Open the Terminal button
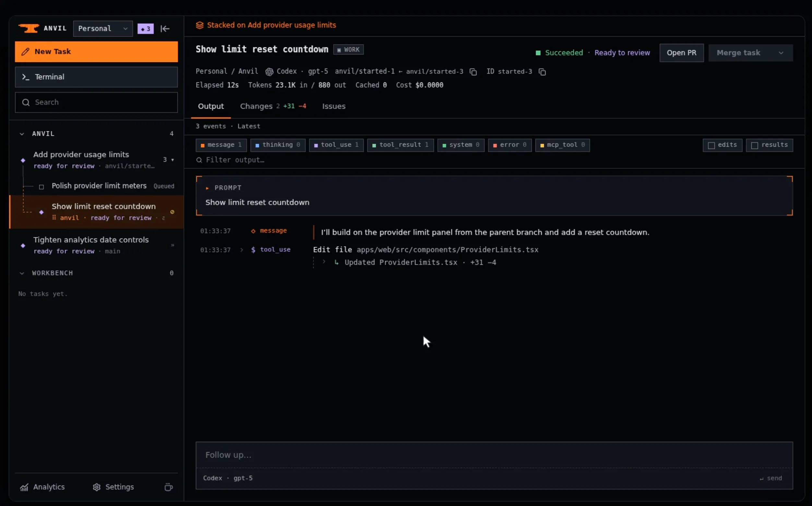812x506 pixels. coord(96,77)
